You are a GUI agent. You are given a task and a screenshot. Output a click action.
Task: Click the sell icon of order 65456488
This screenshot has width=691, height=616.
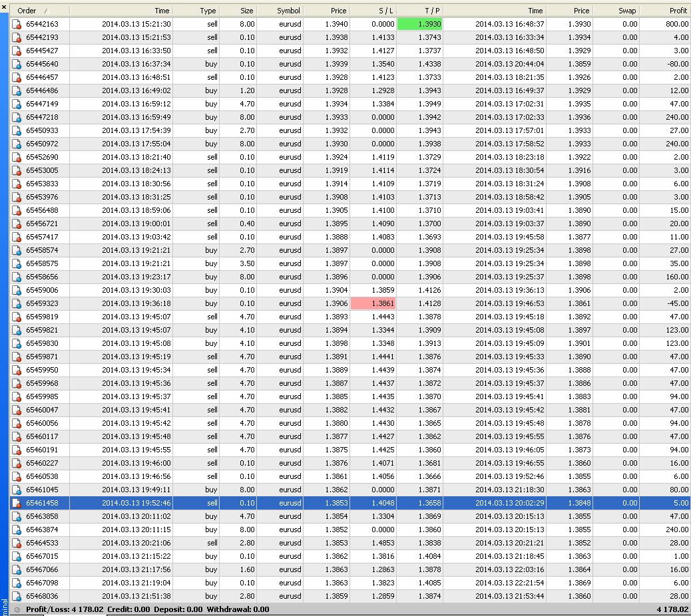[16, 210]
